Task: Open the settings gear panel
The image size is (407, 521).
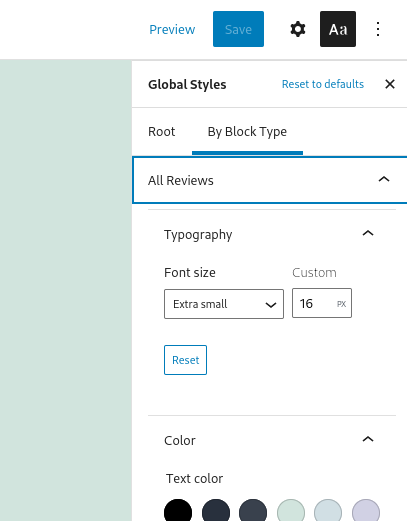Action: [x=298, y=29]
